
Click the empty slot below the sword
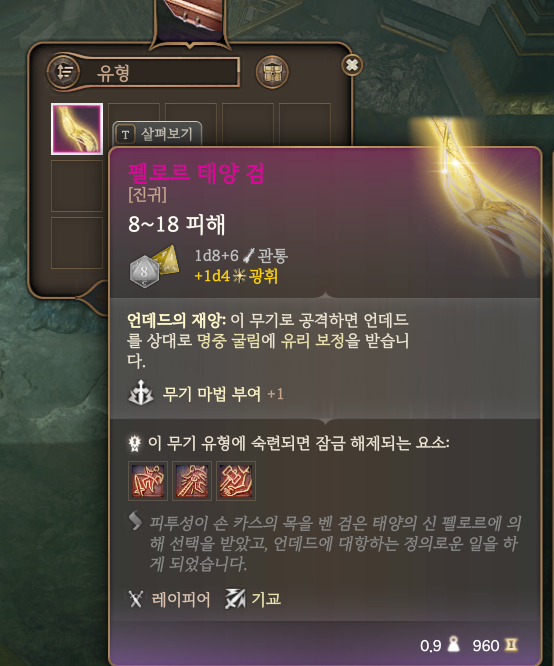click(77, 186)
